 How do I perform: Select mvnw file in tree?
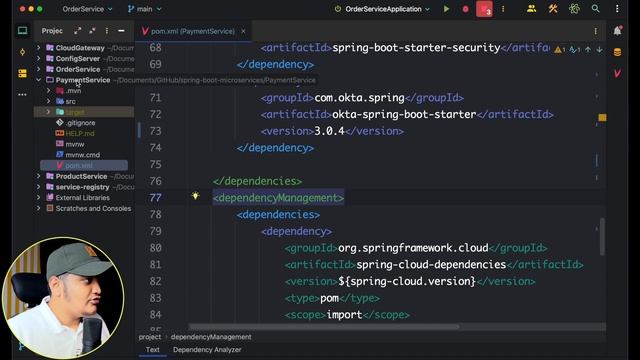pyautogui.click(x=75, y=144)
